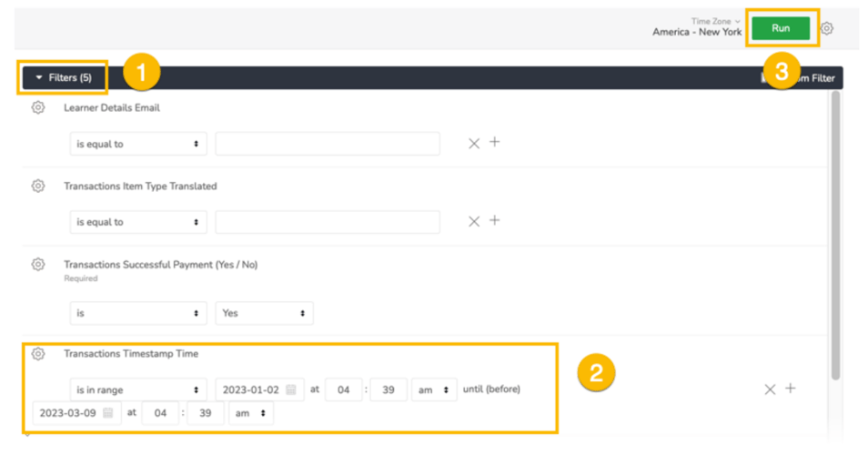868x455 pixels.
Task: Open the 'is in range' operator dropdown
Action: coord(138,389)
